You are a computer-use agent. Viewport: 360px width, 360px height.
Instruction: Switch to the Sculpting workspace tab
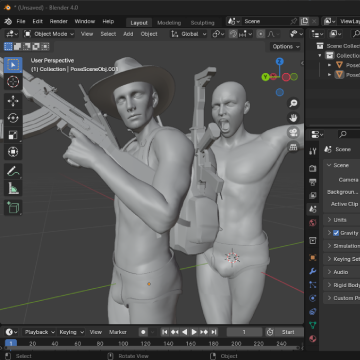pos(202,23)
